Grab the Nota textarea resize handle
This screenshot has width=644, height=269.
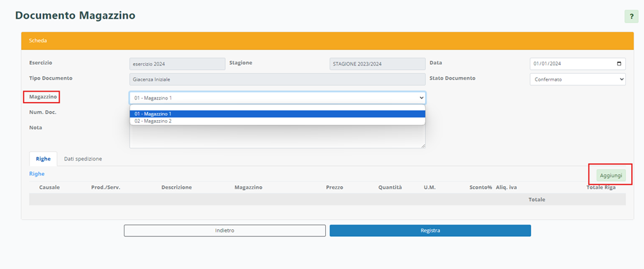click(x=423, y=146)
